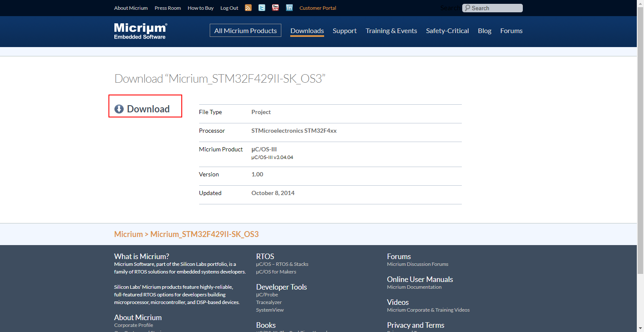This screenshot has height=332, width=644.
Task: Open µC/OS for Makers link
Action: tap(276, 272)
